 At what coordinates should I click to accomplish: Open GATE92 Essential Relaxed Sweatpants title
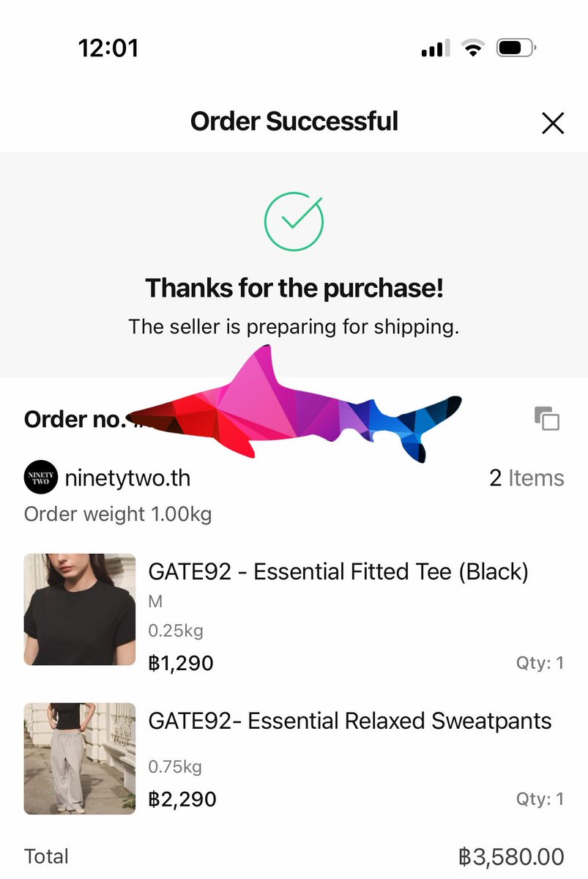click(x=350, y=721)
